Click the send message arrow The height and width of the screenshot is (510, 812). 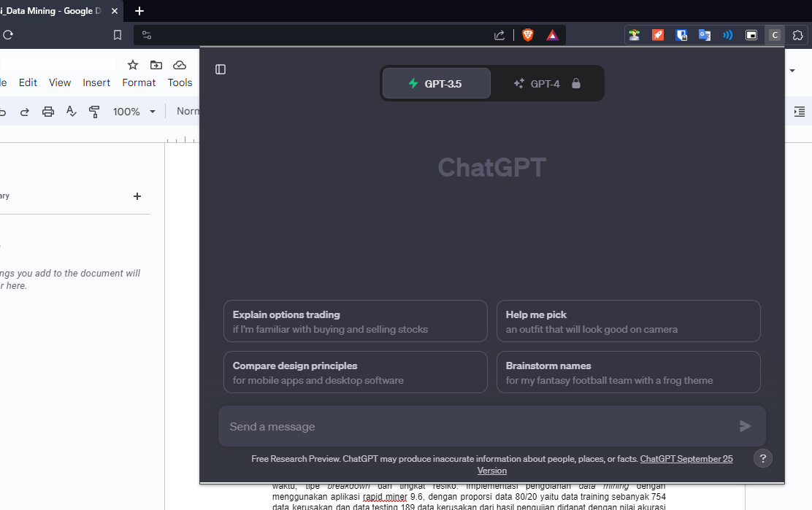pos(746,426)
